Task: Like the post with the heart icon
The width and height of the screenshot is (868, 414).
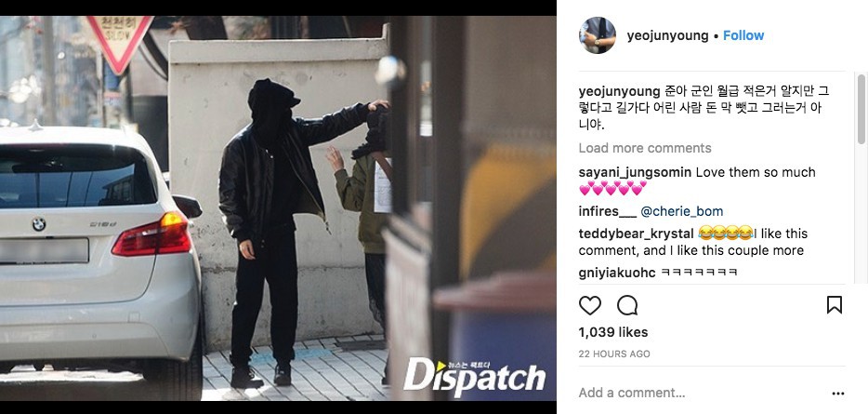Action: coord(589,305)
